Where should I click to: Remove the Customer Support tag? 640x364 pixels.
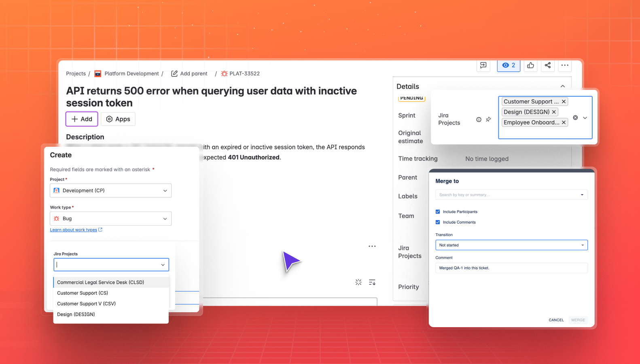[x=564, y=102]
